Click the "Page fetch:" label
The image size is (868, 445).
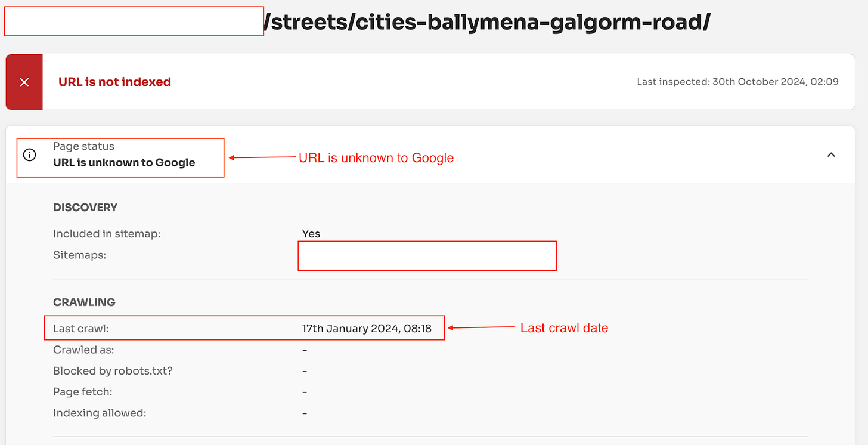tap(83, 392)
